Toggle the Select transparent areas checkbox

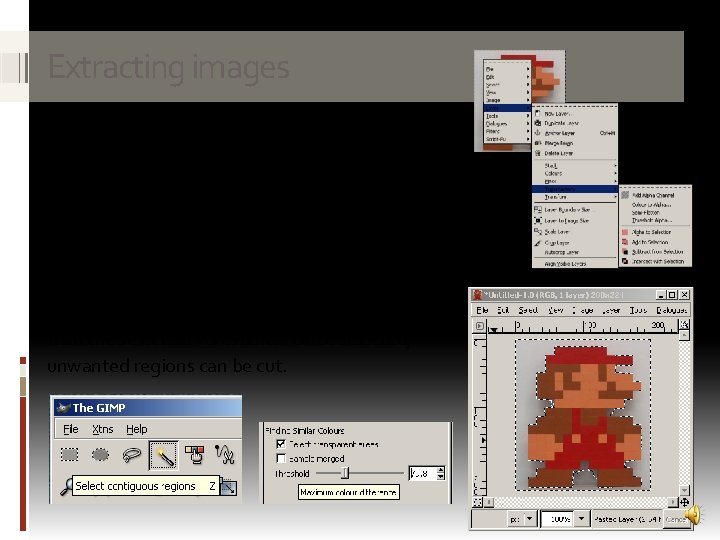click(x=281, y=444)
